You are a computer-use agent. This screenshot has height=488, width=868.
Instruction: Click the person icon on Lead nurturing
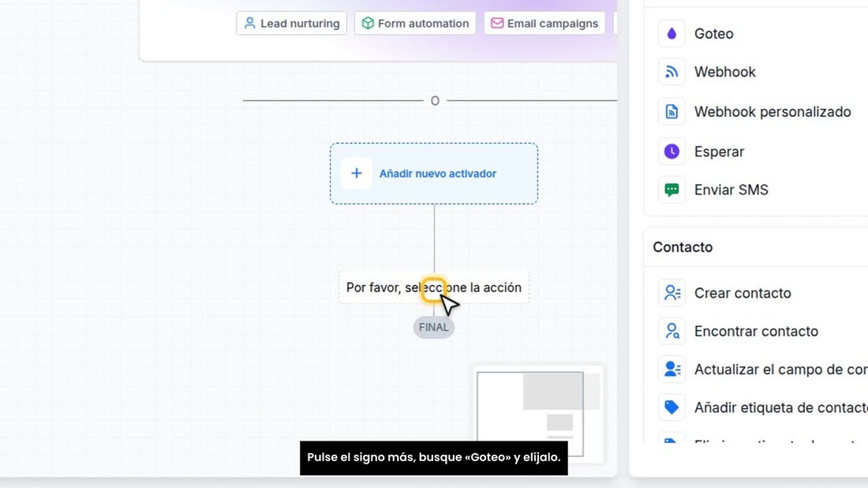(x=249, y=23)
